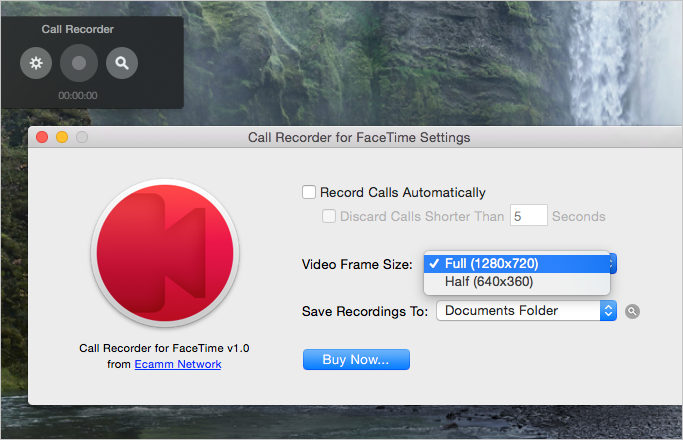The height and width of the screenshot is (440, 683).
Task: Open settings via the gear icon in Call Recorder
Action: point(36,63)
